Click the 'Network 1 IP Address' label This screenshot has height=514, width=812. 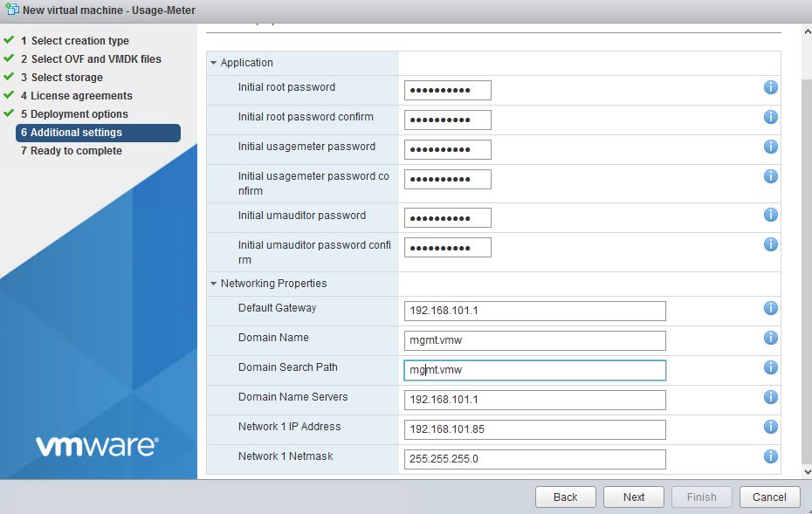pyautogui.click(x=290, y=427)
